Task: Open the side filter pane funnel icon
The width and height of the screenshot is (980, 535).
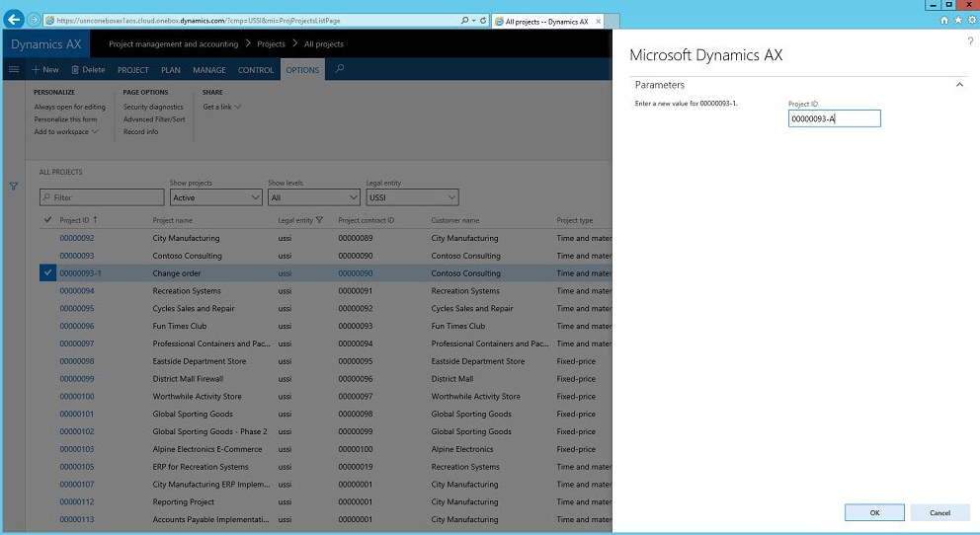Action: tap(14, 186)
